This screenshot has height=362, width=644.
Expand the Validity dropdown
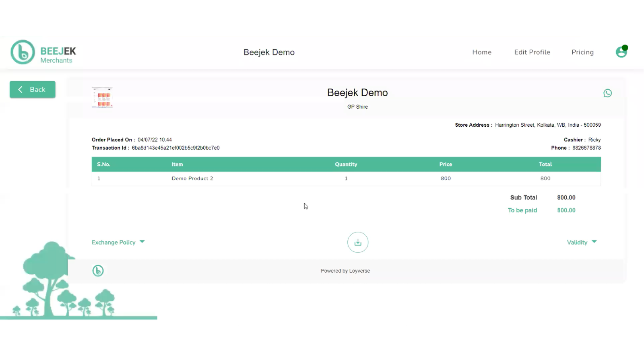pos(582,242)
